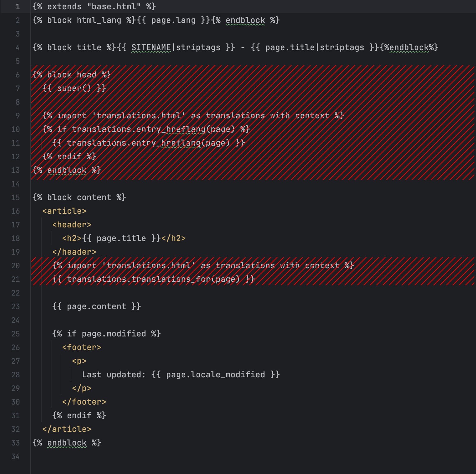Click the endblock keyword on line 2
476x474 pixels.
tap(245, 20)
